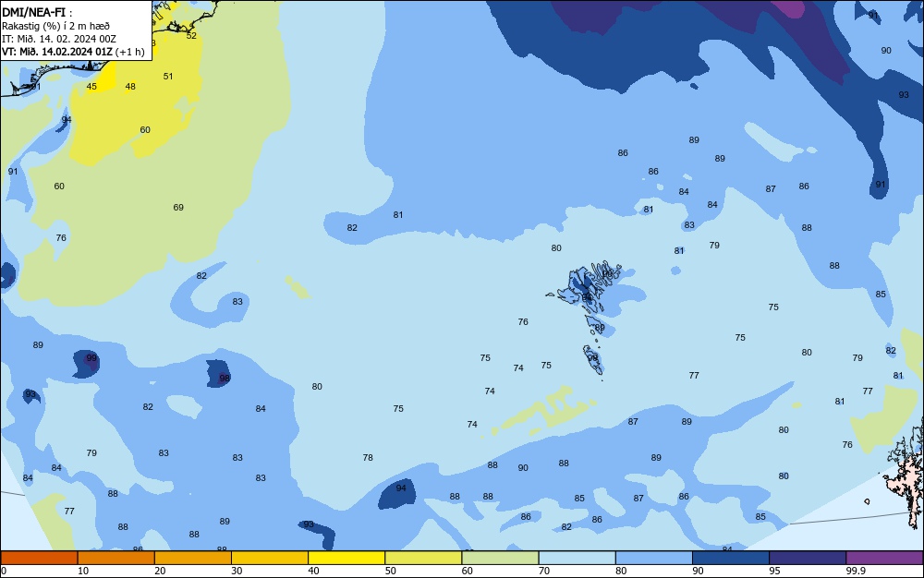This screenshot has height=578, width=924.
Task: Click the indigo 95–99.9 legend swatch
Action: pyautogui.click(x=808, y=558)
